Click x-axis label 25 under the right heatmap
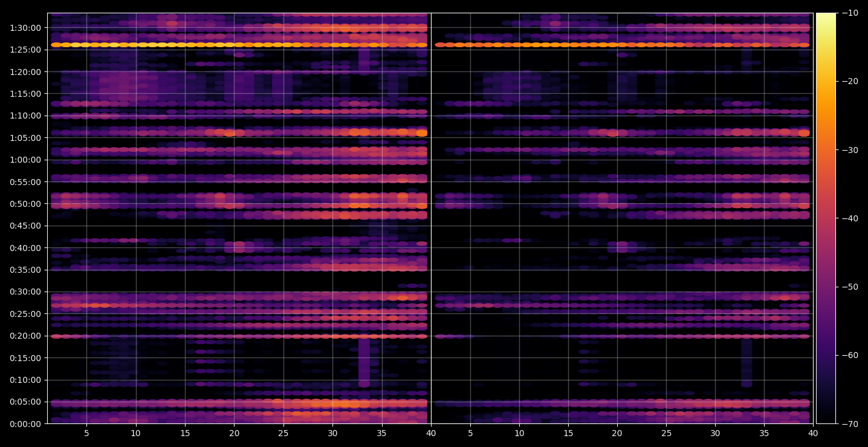Viewport: 868px width, 447px height. pyautogui.click(x=666, y=434)
